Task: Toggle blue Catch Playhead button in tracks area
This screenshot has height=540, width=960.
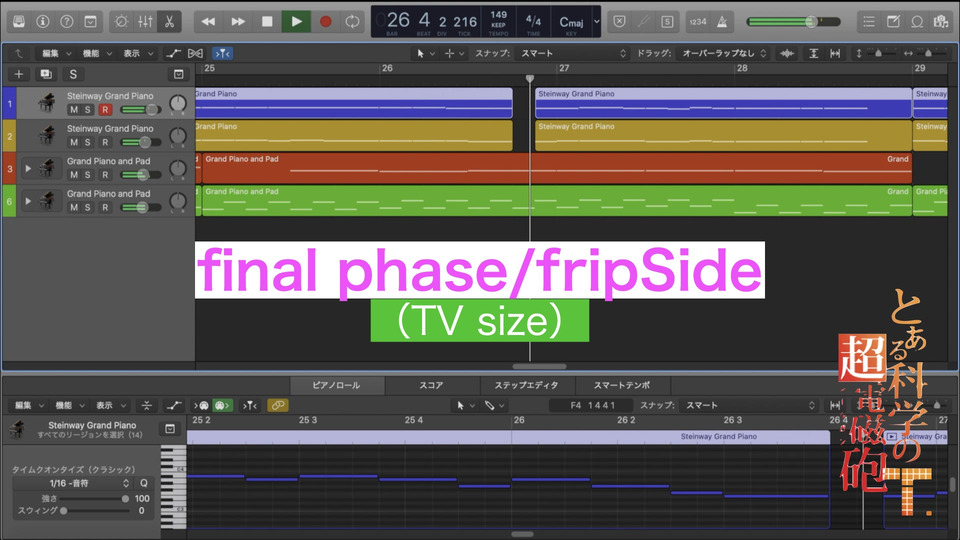Action: coord(222,53)
